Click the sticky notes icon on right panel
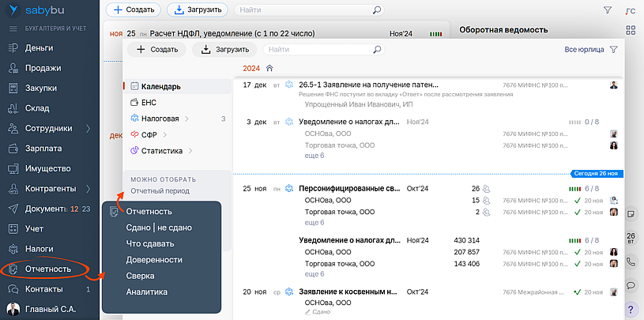644x320 pixels. [x=631, y=214]
